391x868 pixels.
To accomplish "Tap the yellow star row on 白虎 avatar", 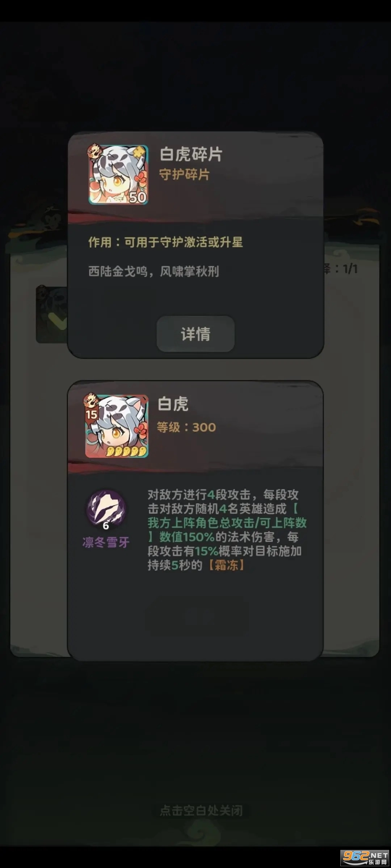I will [x=126, y=451].
